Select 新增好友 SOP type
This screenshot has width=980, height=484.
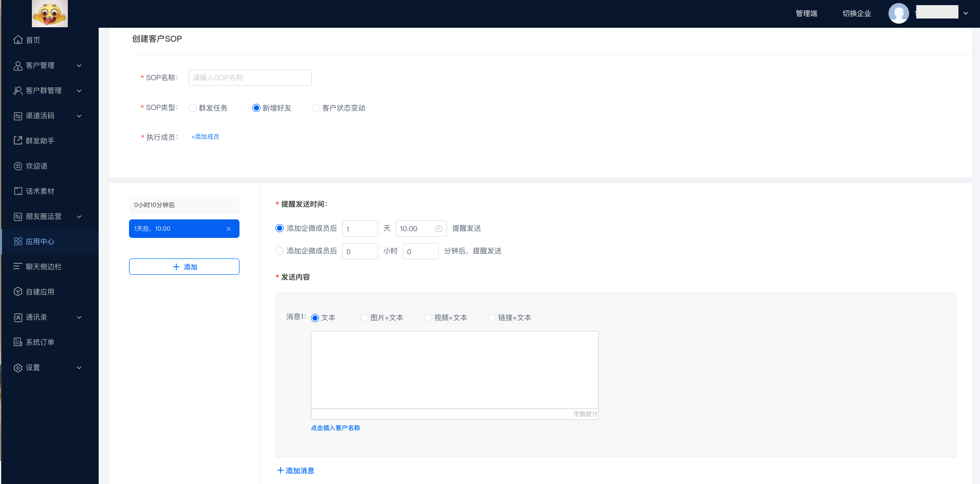coord(256,108)
